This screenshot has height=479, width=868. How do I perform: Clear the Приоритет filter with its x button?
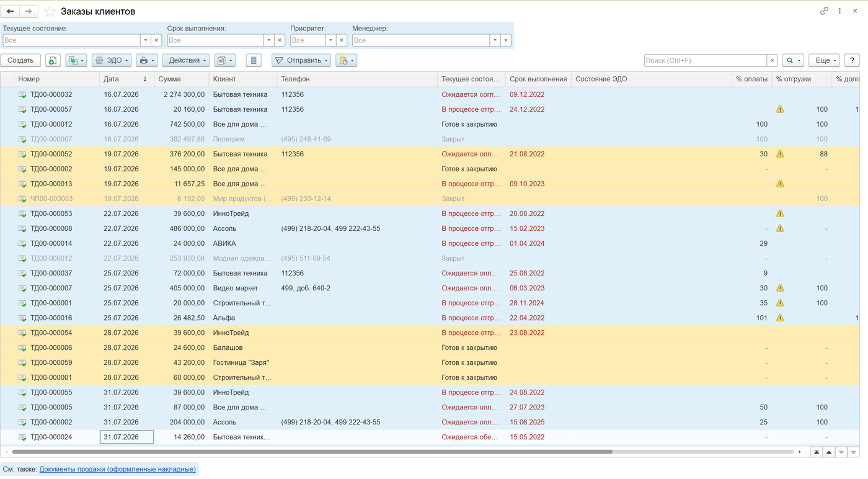(342, 40)
